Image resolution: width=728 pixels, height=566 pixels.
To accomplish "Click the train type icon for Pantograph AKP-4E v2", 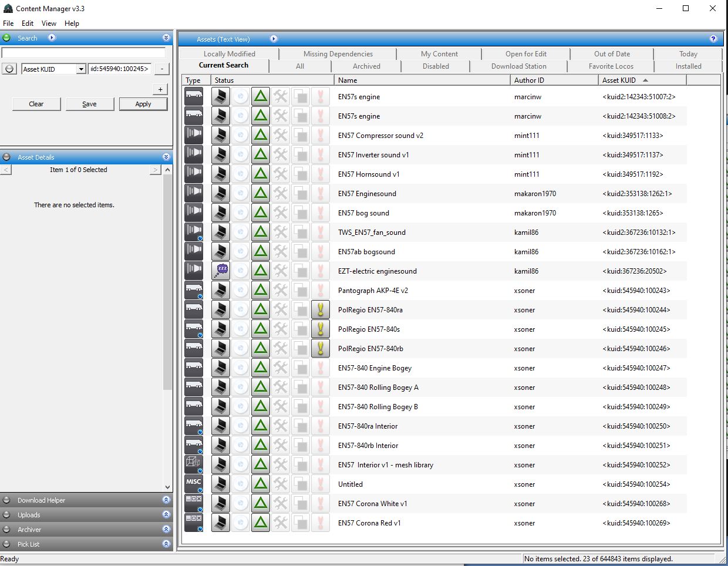I will coord(194,290).
